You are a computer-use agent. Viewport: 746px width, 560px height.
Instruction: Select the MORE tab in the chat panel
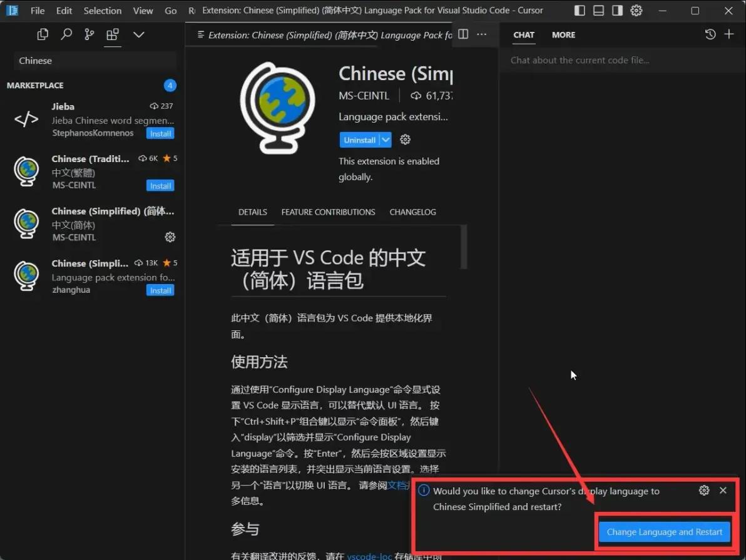point(563,35)
